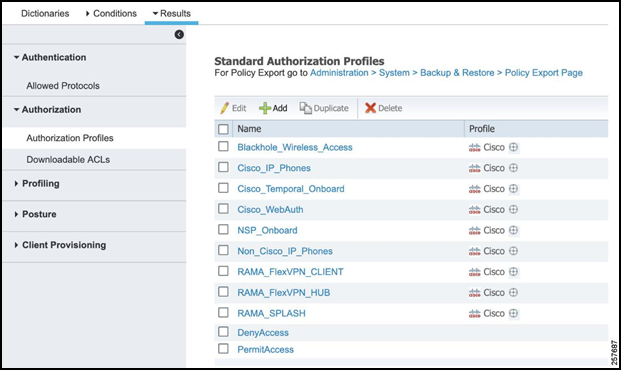
Task: Collapse the left navigation panel arrow
Action: click(x=179, y=34)
